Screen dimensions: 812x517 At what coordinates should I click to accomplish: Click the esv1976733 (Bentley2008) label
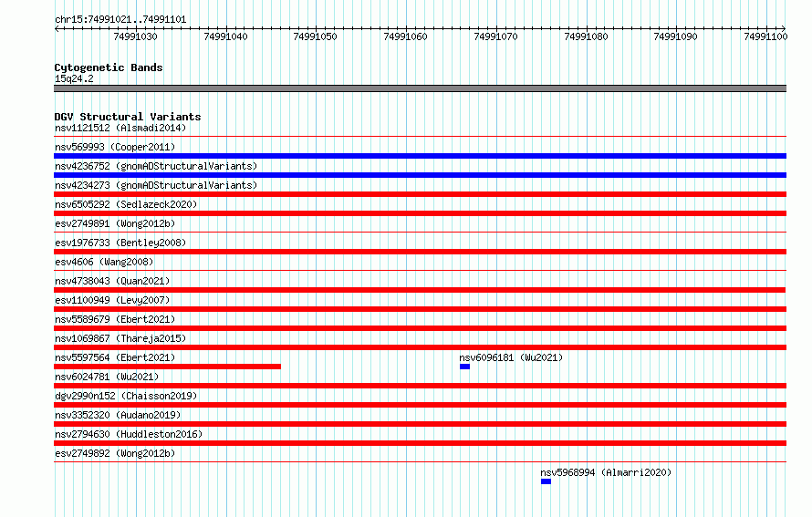pyautogui.click(x=120, y=243)
